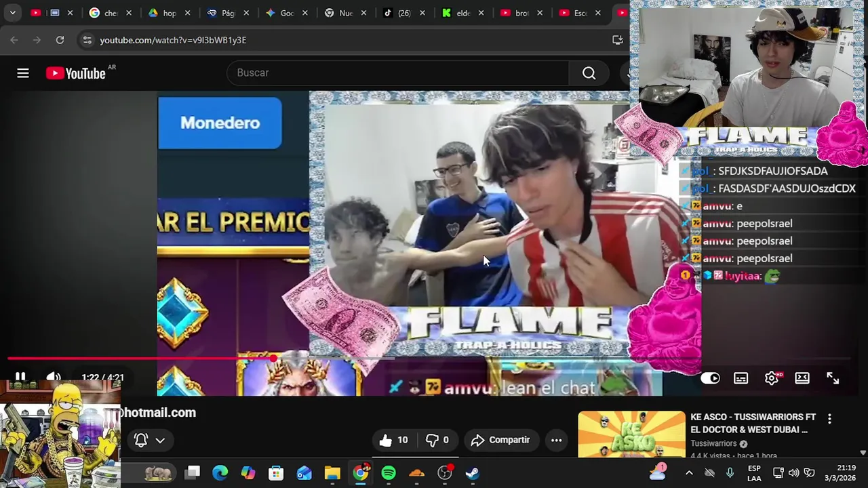Open the notification bell dropdown
The image size is (868, 488).
click(149, 440)
